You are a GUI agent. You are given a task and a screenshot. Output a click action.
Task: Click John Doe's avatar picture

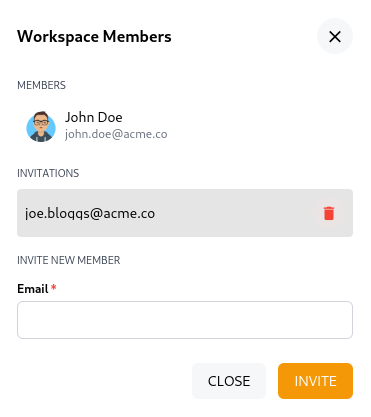(41, 127)
